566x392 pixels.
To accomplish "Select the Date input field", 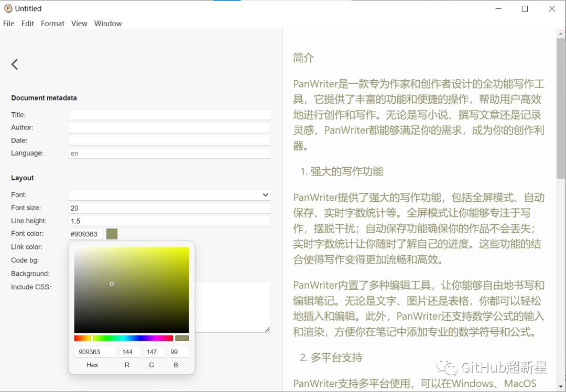I will (x=169, y=140).
